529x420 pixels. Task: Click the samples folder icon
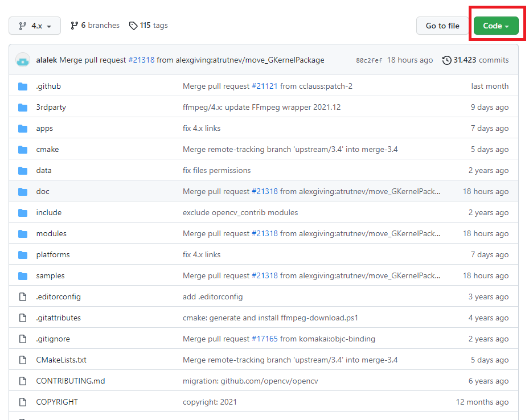pyautogui.click(x=23, y=276)
